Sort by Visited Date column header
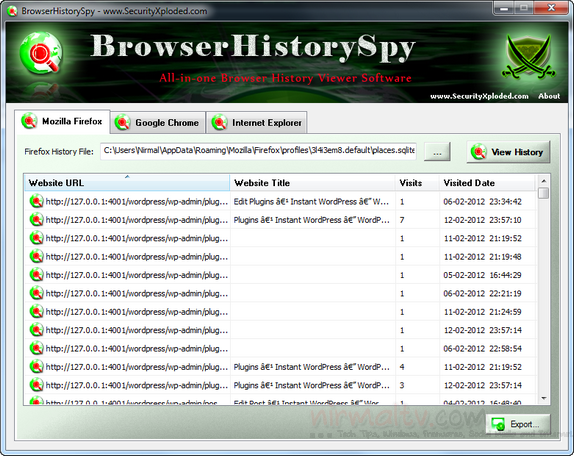The image size is (574, 456). coord(487,183)
